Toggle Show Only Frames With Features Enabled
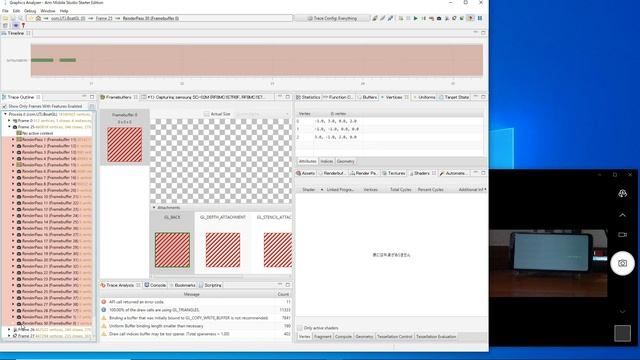 coord(4,106)
